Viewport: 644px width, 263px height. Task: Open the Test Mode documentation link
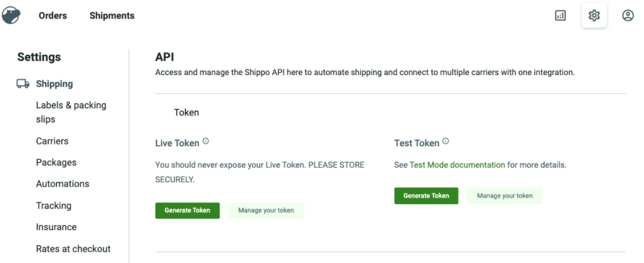coord(457,165)
